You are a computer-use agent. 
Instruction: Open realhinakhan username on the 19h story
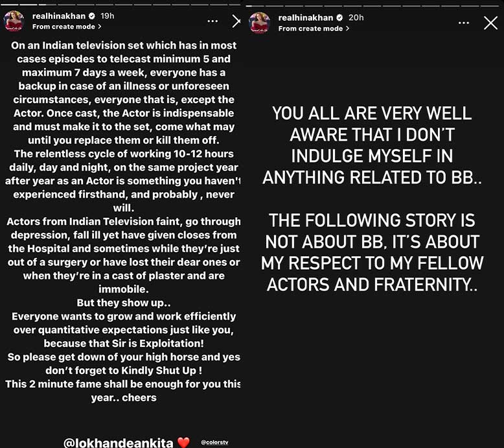click(x=59, y=16)
